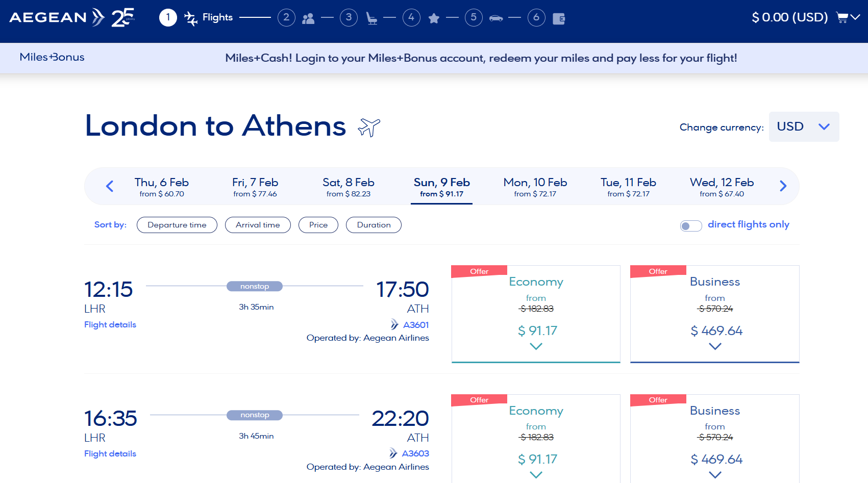Select the Sat, 8 Feb date tab
Viewport: 868px width, 483px height.
(x=349, y=187)
